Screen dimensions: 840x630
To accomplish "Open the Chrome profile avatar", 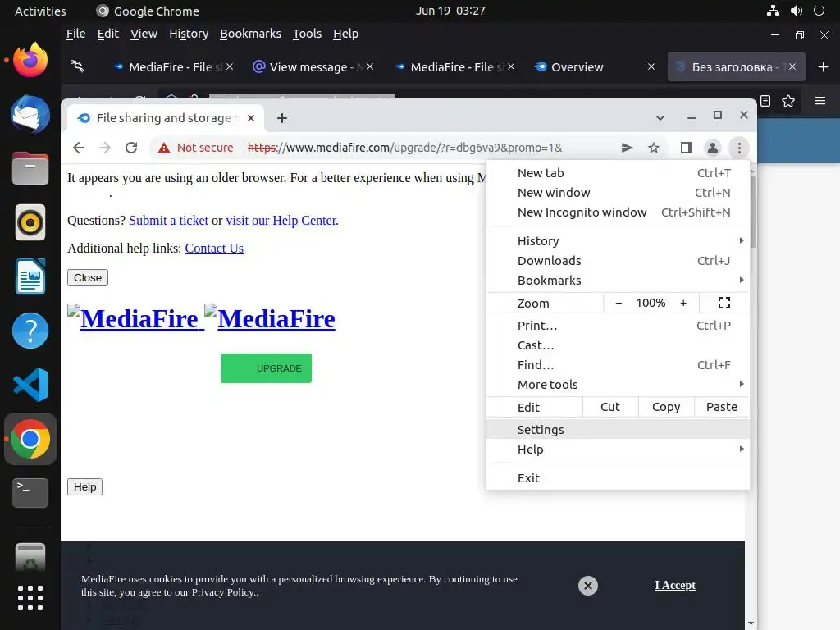I will coord(713,148).
